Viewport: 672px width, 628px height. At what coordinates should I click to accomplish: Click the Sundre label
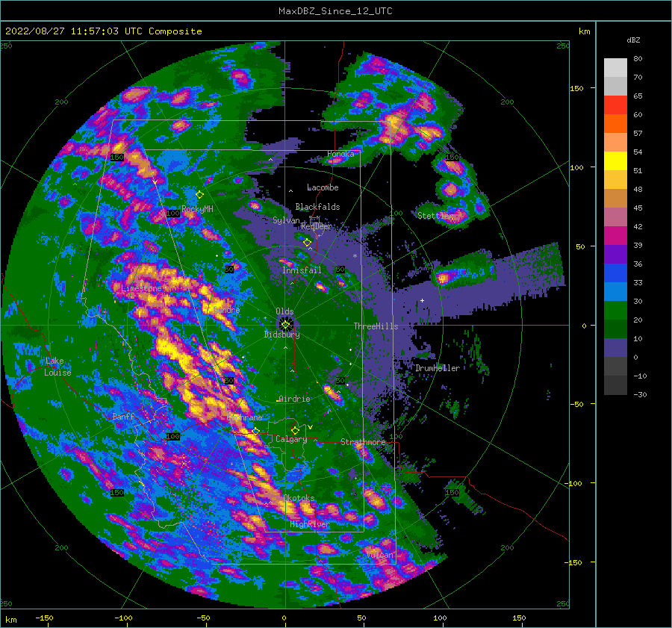227,310
